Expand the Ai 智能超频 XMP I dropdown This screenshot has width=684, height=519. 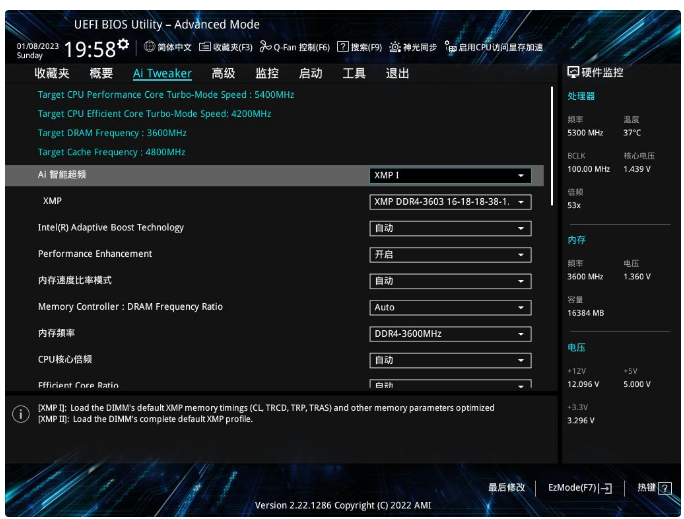449,176
